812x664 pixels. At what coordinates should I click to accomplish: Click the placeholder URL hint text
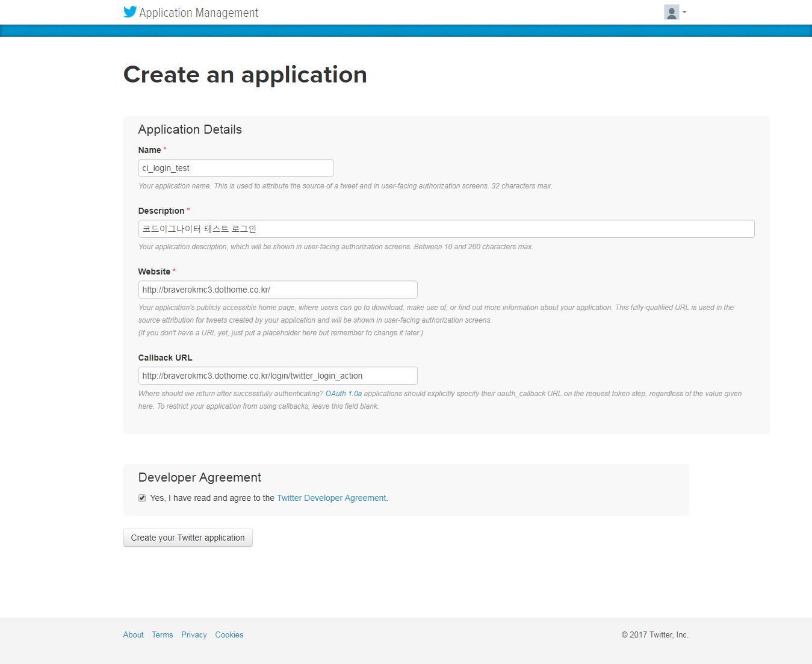click(x=280, y=333)
